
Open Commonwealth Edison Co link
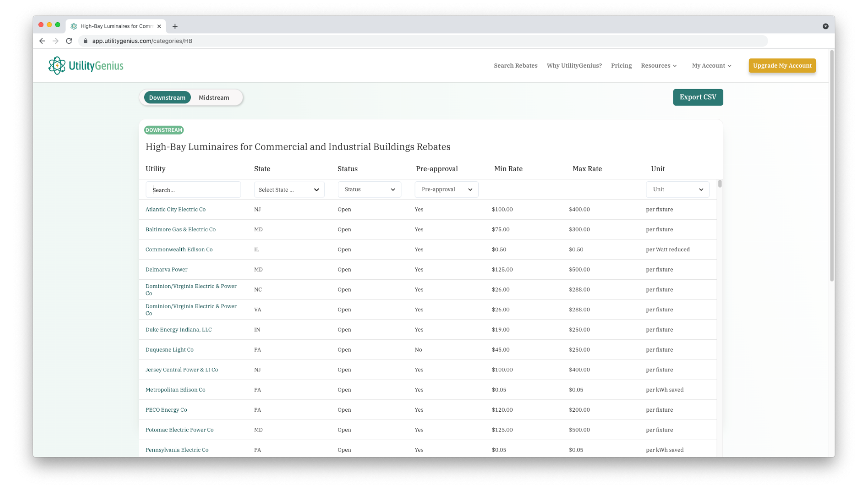point(179,249)
